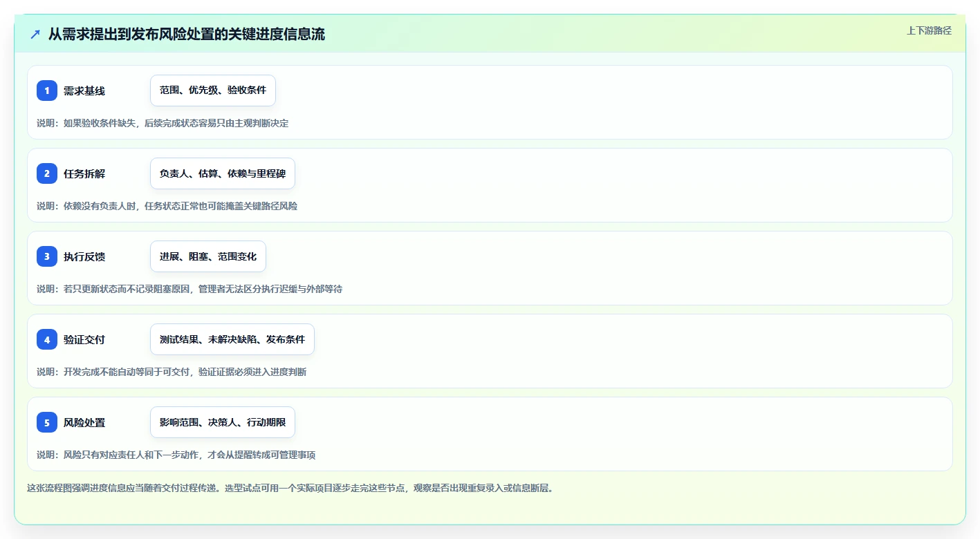Click the arrow icon beside the flow title
Image resolution: width=980 pixels, height=539 pixels.
(x=35, y=34)
